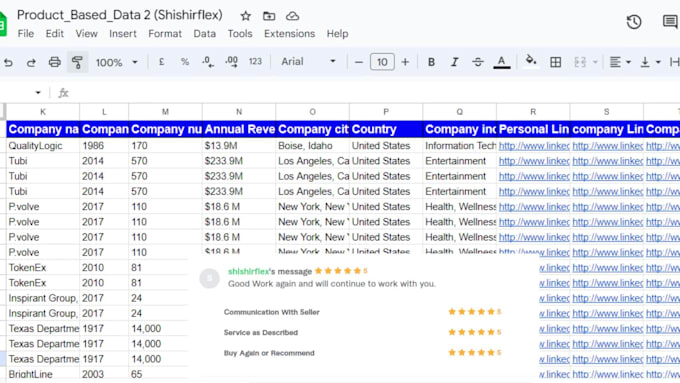Viewport: 680px width, 383px height.
Task: Toggle italic formatting
Action: pos(454,62)
